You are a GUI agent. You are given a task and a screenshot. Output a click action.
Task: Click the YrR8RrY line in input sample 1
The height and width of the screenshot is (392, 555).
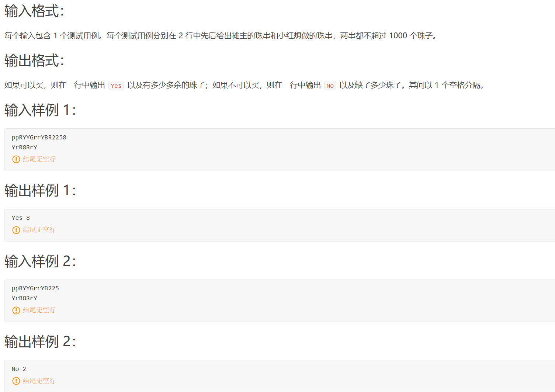[x=24, y=148]
